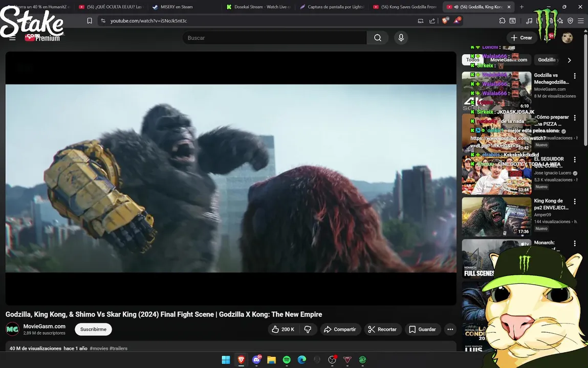The width and height of the screenshot is (588, 368).
Task: Open Spotify from the taskbar
Action: 287,360
